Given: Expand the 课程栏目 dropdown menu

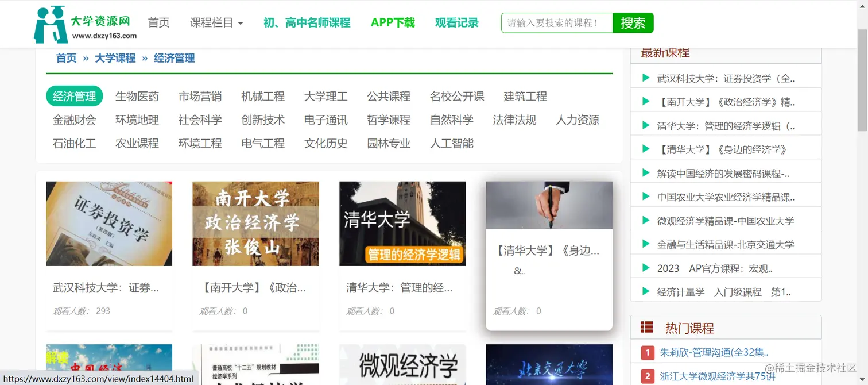Looking at the screenshot, I should (216, 23).
